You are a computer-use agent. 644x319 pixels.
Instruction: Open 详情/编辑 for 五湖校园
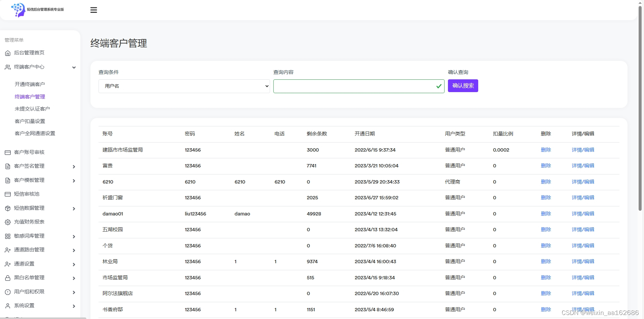(x=583, y=230)
